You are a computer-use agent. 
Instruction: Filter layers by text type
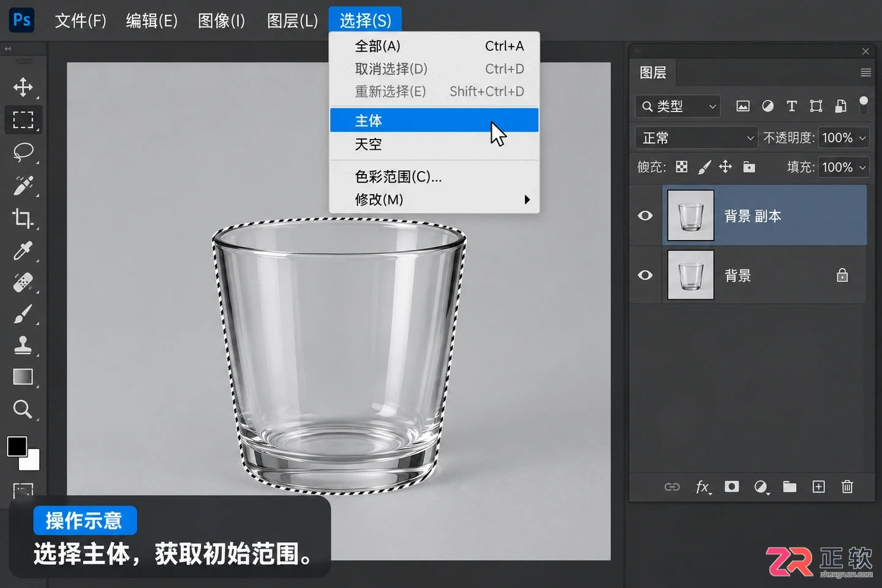pyautogui.click(x=791, y=107)
